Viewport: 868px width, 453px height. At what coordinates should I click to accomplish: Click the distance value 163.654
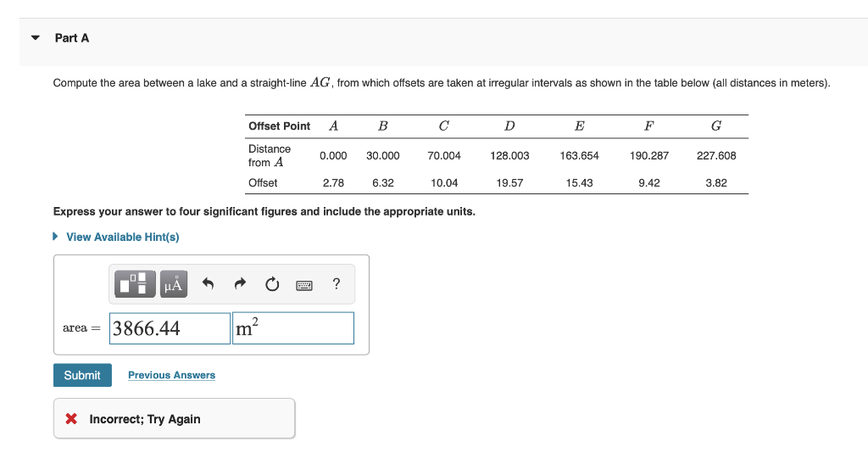[579, 155]
